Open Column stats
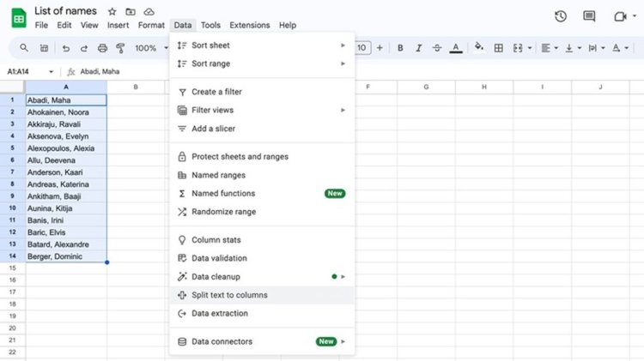Viewport: 644px width, 361px height. click(262, 240)
